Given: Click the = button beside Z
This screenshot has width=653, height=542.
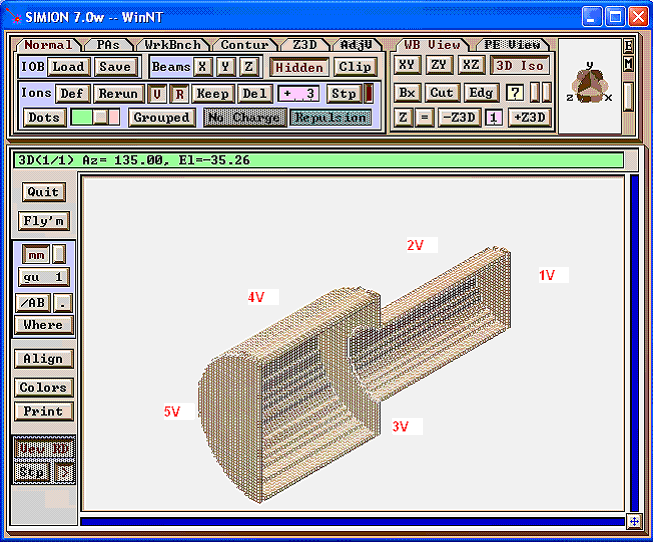Looking at the screenshot, I should [424, 118].
